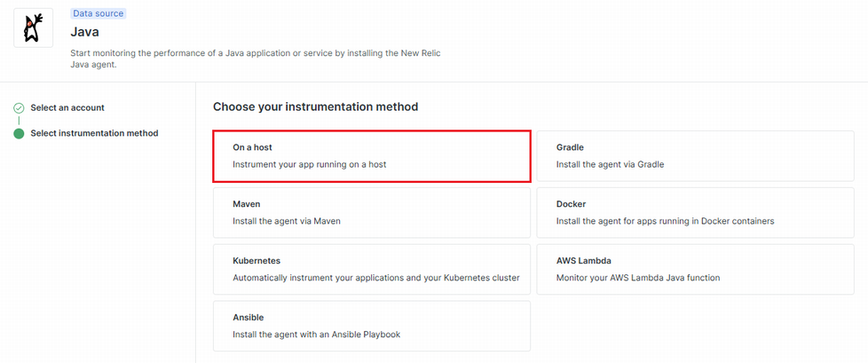Viewport: 868px width, 363px height.
Task: Click the green current-step circle icon
Action: [19, 134]
